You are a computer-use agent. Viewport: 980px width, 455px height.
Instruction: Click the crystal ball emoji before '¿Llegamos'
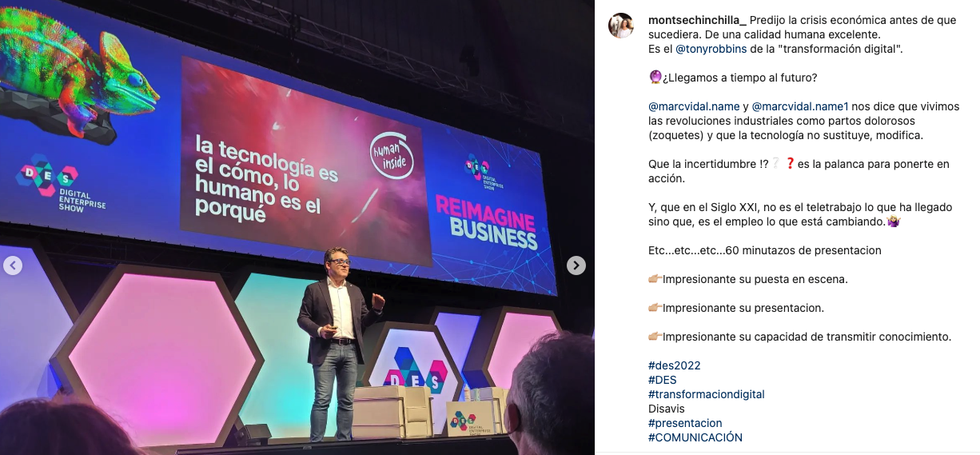pos(655,78)
